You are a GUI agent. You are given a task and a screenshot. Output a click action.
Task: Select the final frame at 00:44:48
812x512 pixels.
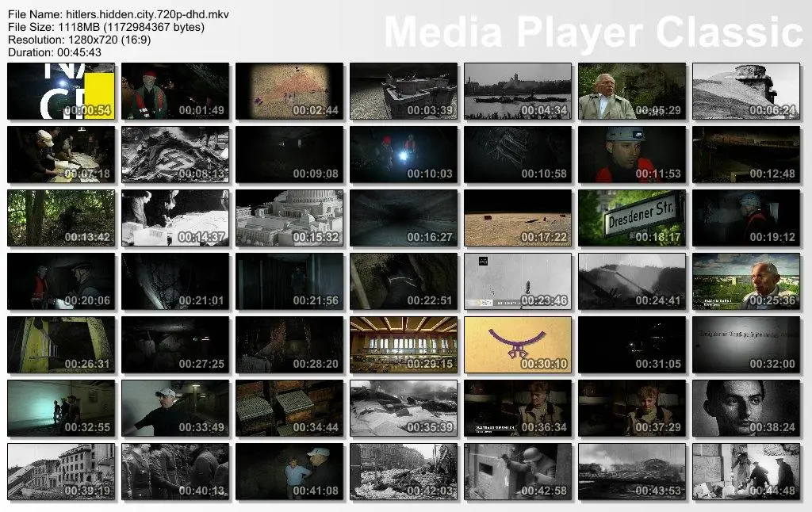(746, 472)
